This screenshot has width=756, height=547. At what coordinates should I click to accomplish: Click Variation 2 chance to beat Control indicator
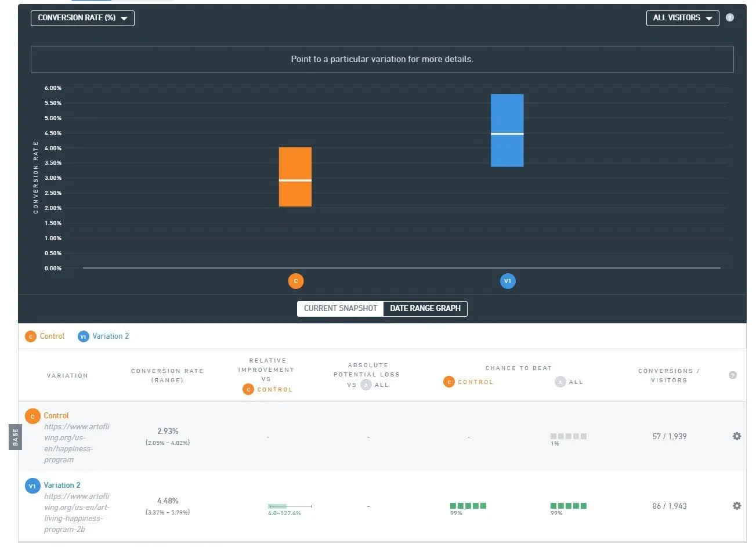(468, 506)
